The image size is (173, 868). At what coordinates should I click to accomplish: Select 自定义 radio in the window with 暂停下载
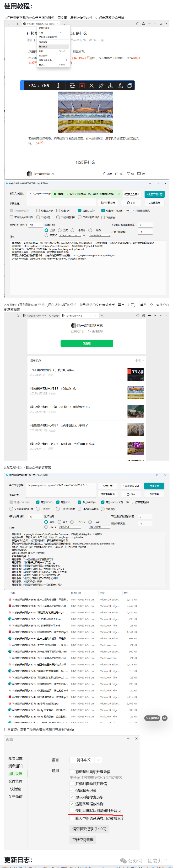point(46,527)
